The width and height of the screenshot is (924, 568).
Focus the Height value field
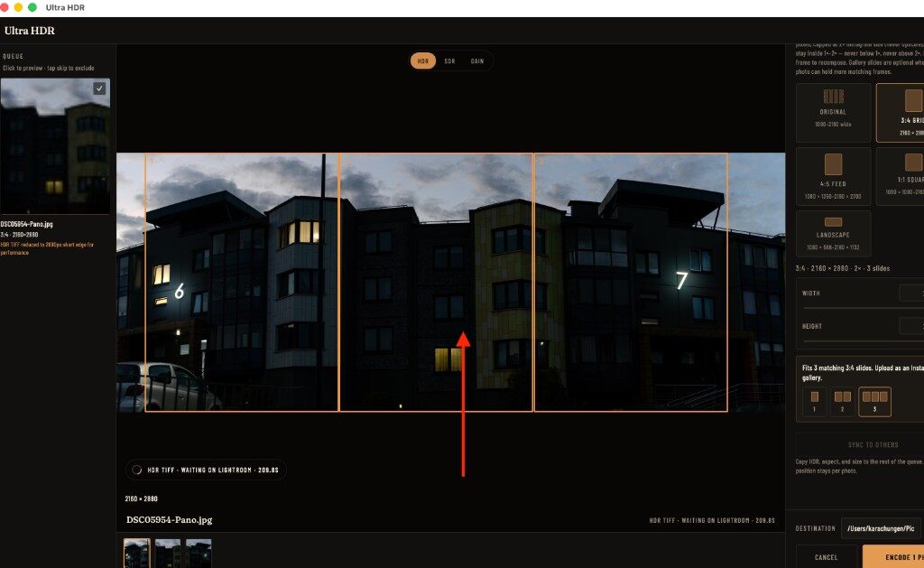pos(911,326)
